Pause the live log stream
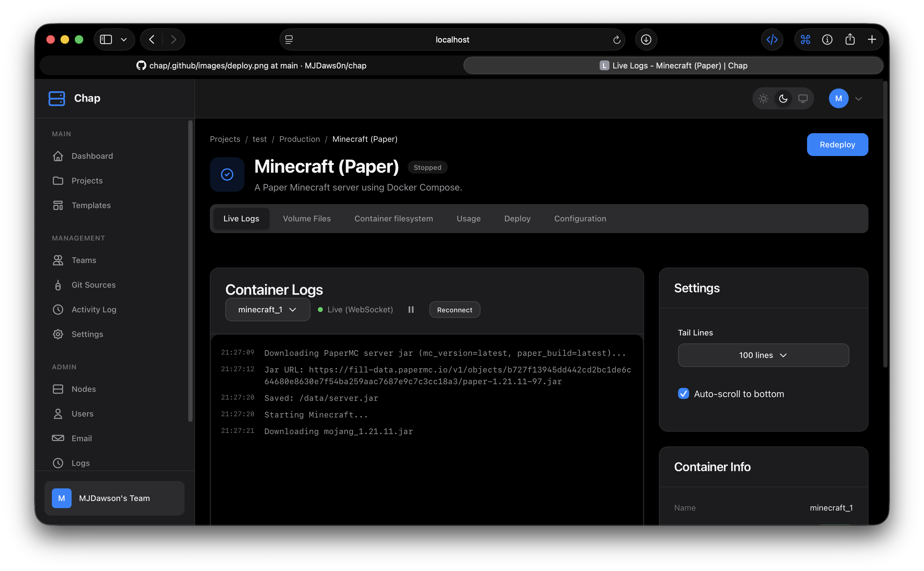Viewport: 924px width, 571px height. (411, 310)
